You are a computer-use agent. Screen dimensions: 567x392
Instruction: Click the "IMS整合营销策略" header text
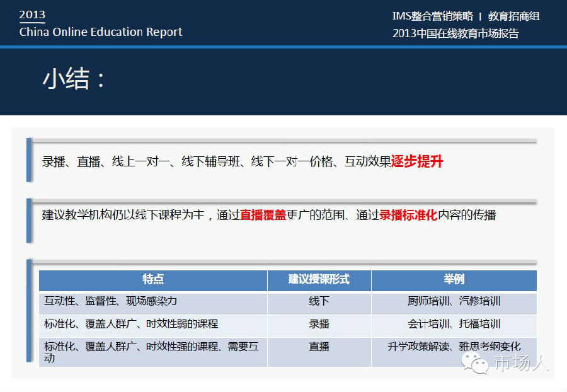[432, 16]
